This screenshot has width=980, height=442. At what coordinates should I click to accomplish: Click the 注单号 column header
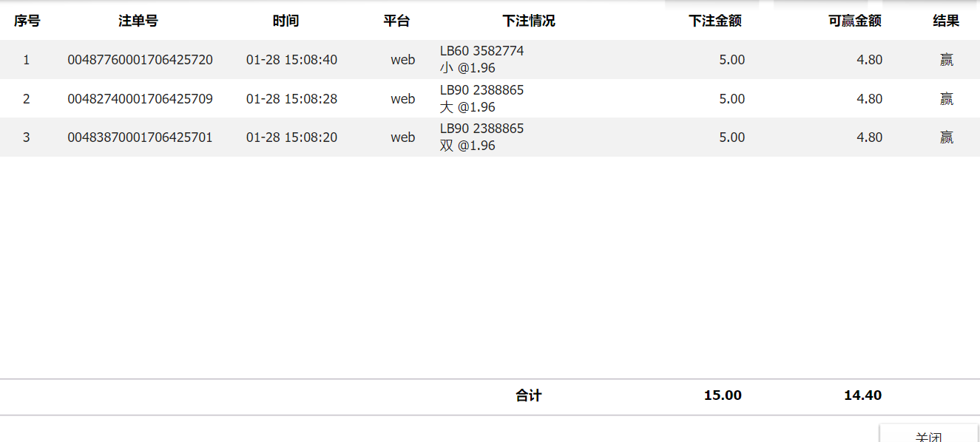pyautogui.click(x=138, y=21)
